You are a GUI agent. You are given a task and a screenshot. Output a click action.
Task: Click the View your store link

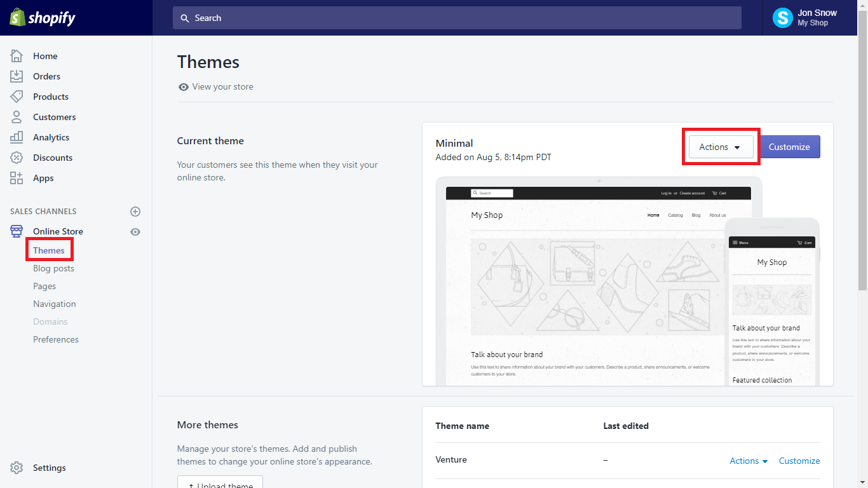(x=222, y=87)
